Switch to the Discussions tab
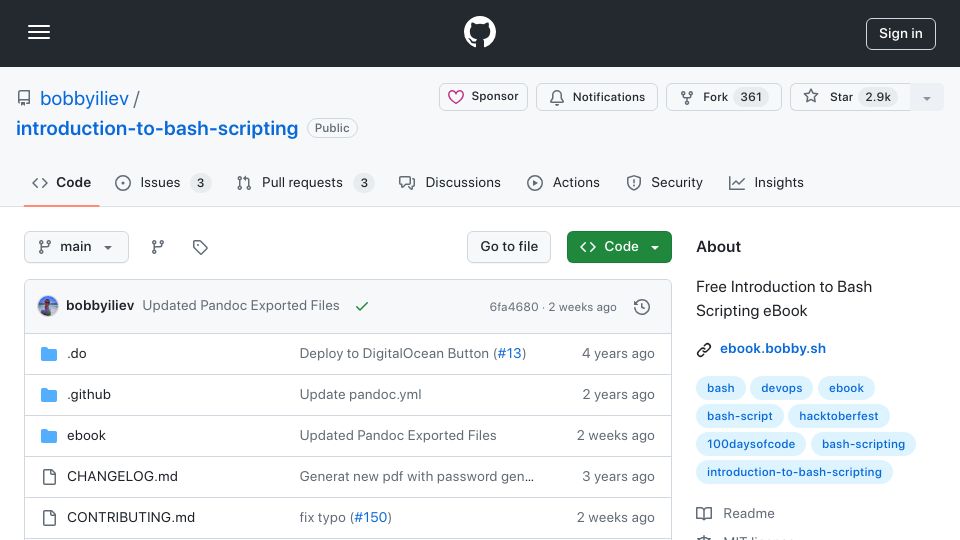Viewport: 960px width, 540px height. coord(449,182)
